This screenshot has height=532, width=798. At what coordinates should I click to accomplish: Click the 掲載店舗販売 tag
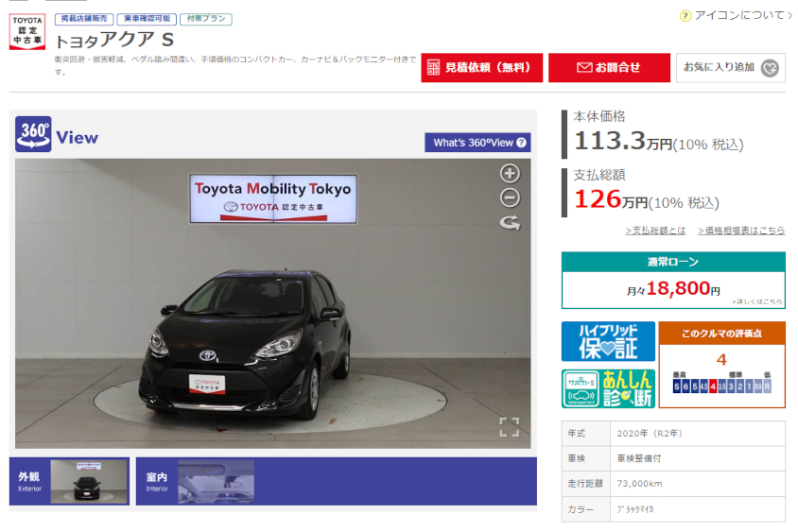tap(84, 19)
